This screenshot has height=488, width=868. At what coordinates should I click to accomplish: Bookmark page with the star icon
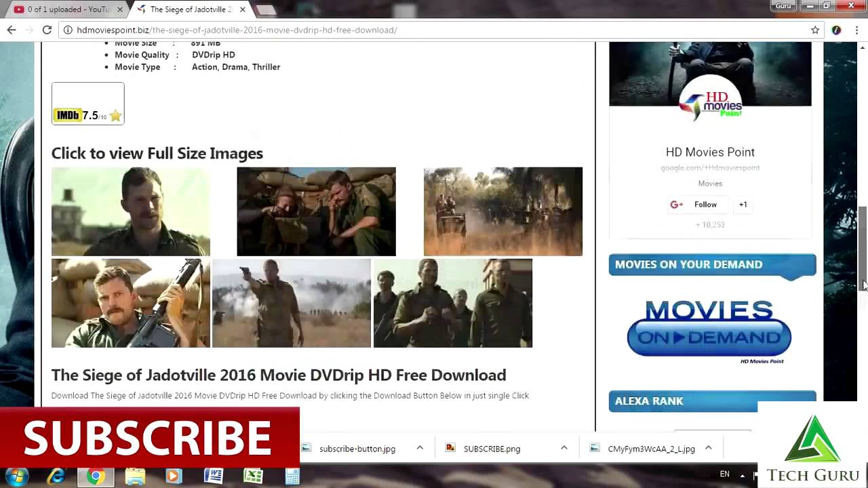[x=815, y=30]
